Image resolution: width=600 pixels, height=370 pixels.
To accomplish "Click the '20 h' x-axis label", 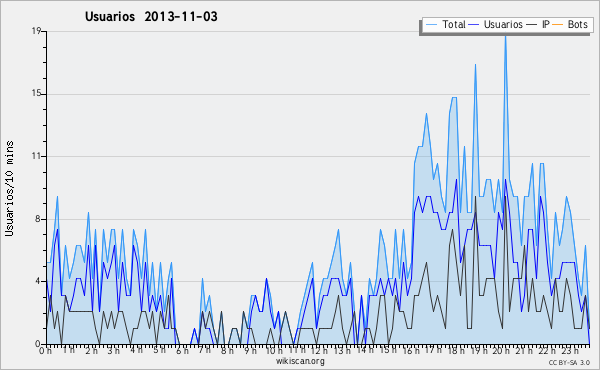I will (x=501, y=350).
